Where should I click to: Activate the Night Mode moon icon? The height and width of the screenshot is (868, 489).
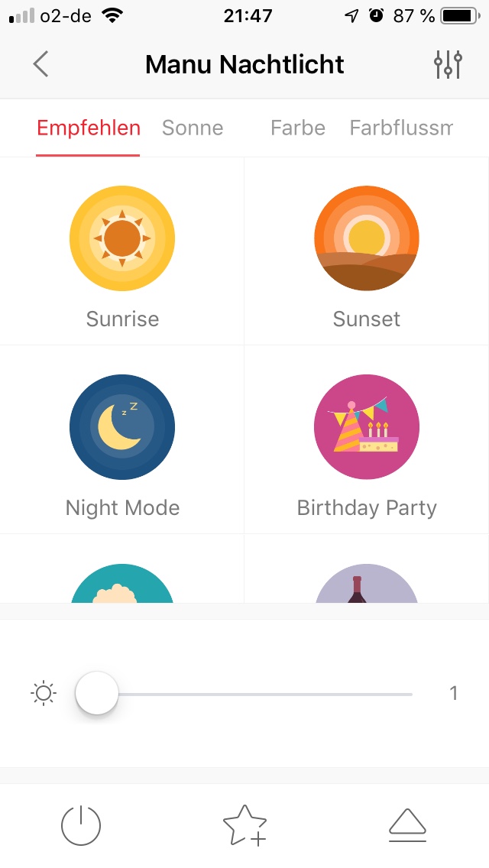point(122,427)
